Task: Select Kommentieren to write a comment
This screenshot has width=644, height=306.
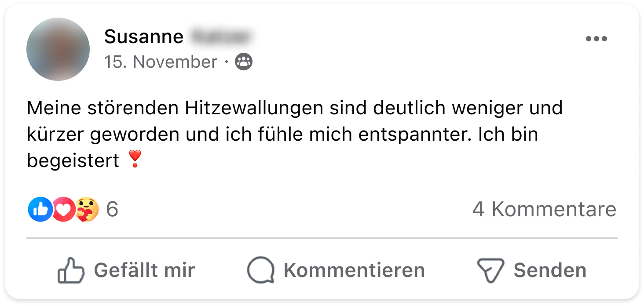Action: coord(336,270)
